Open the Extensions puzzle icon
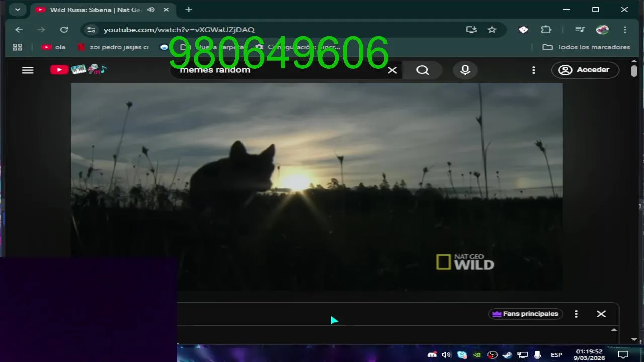644x362 pixels. pyautogui.click(x=546, y=30)
